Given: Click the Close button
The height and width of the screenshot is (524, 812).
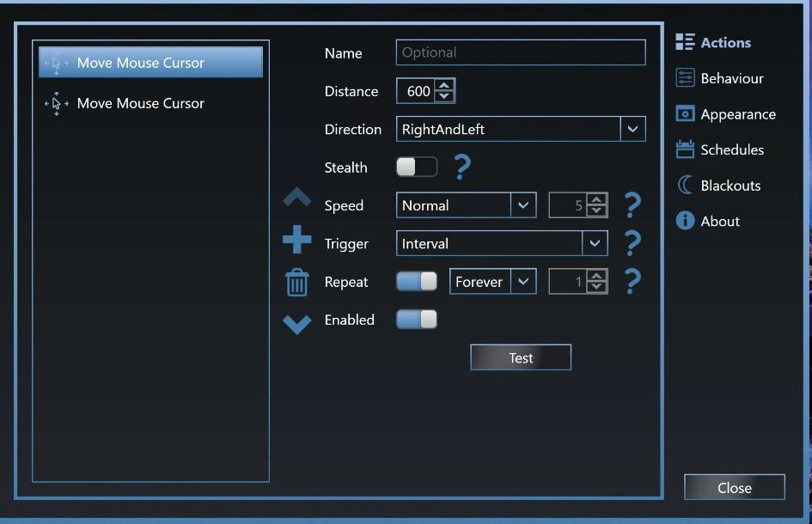Looking at the screenshot, I should click(735, 487).
